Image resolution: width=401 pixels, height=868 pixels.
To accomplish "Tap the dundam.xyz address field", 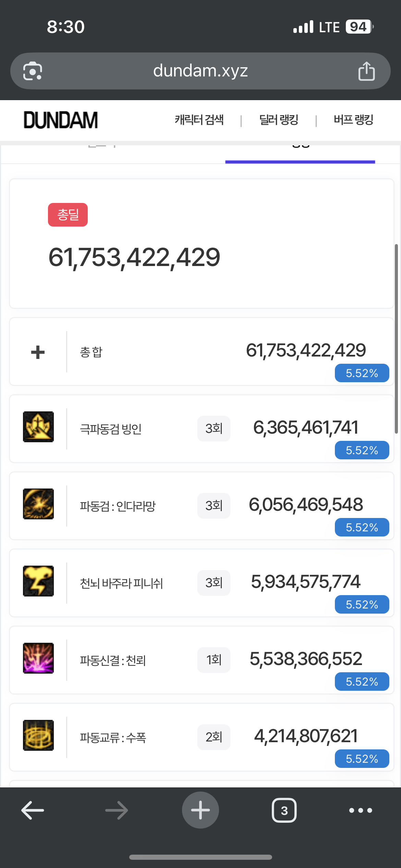I will pyautogui.click(x=200, y=71).
